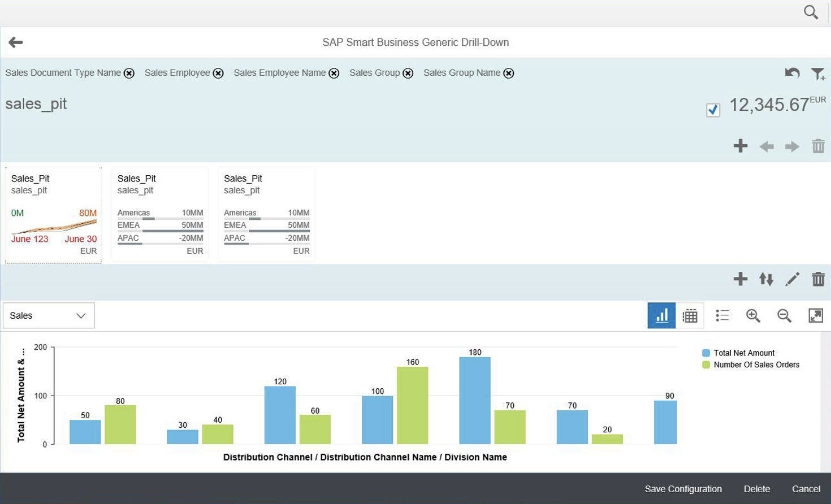831x504 pixels.
Task: Switch to table grid view
Action: point(690,315)
